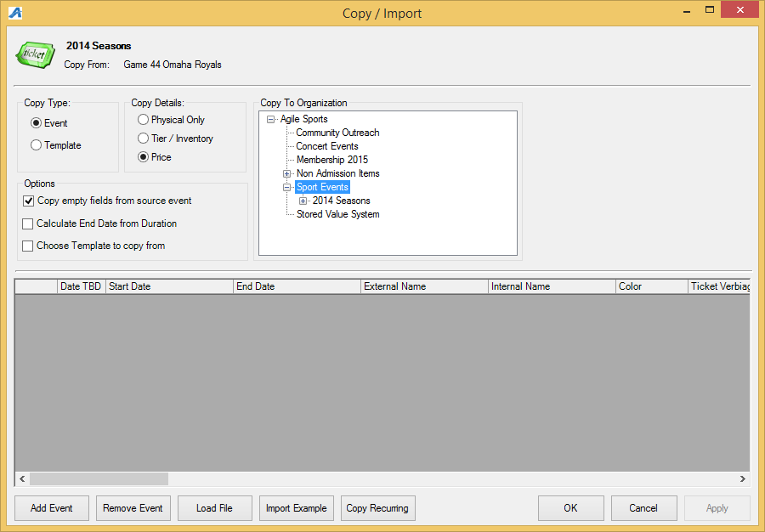This screenshot has height=532, width=765.
Task: Click the Remove Event button
Action: pos(133,508)
